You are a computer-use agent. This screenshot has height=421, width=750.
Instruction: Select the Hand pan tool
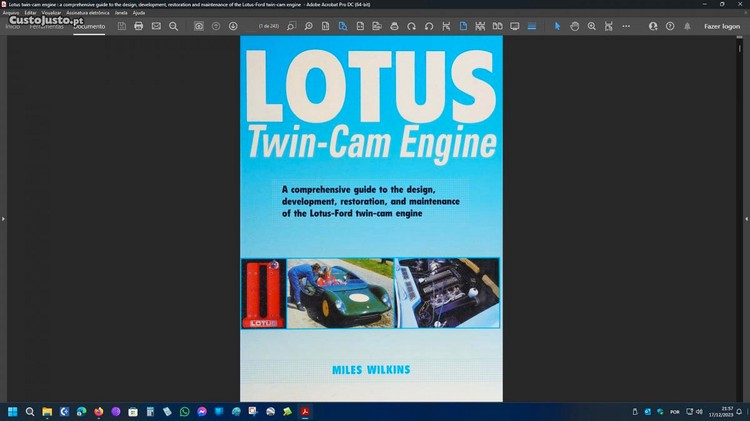point(575,26)
